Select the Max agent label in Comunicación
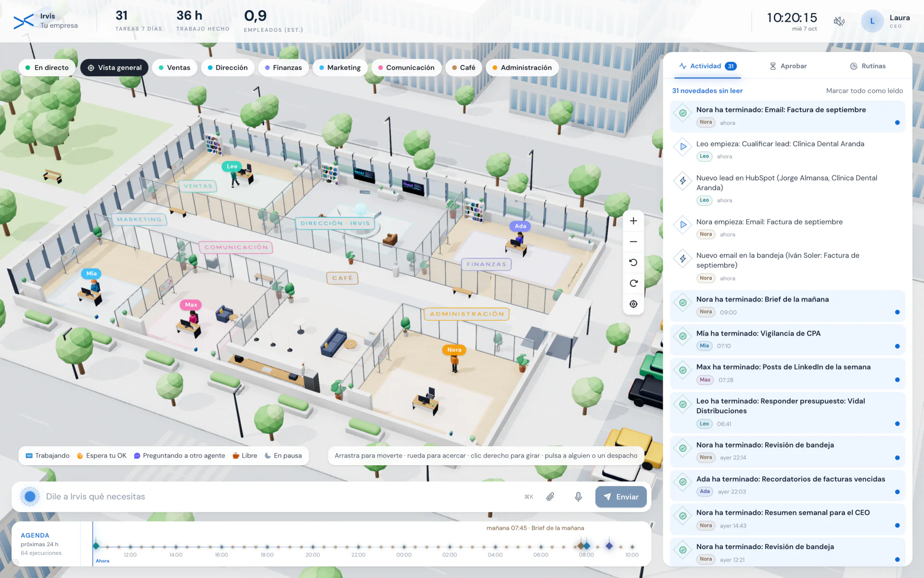Screen dimensions: 924x578 pyautogui.click(x=191, y=304)
